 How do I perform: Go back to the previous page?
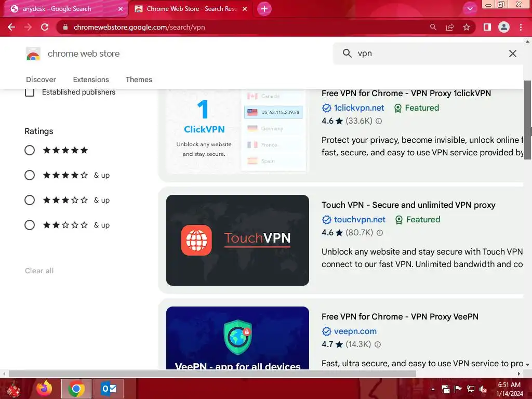point(11,27)
